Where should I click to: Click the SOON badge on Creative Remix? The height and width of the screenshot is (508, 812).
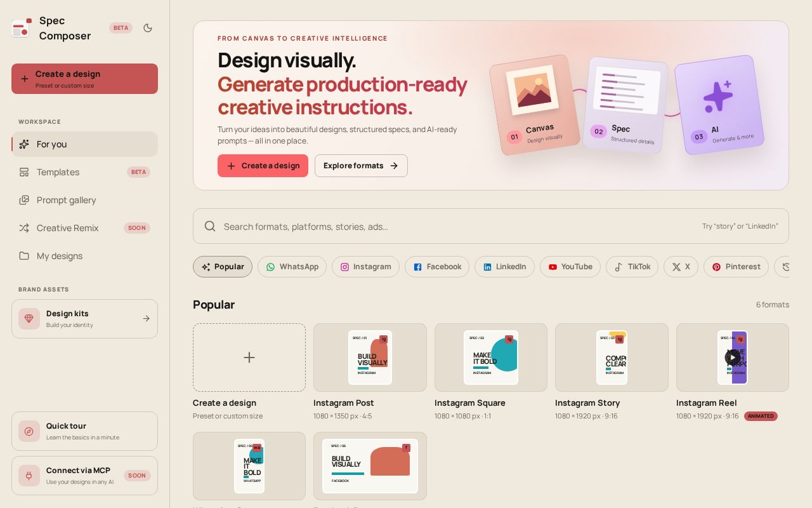pyautogui.click(x=137, y=228)
